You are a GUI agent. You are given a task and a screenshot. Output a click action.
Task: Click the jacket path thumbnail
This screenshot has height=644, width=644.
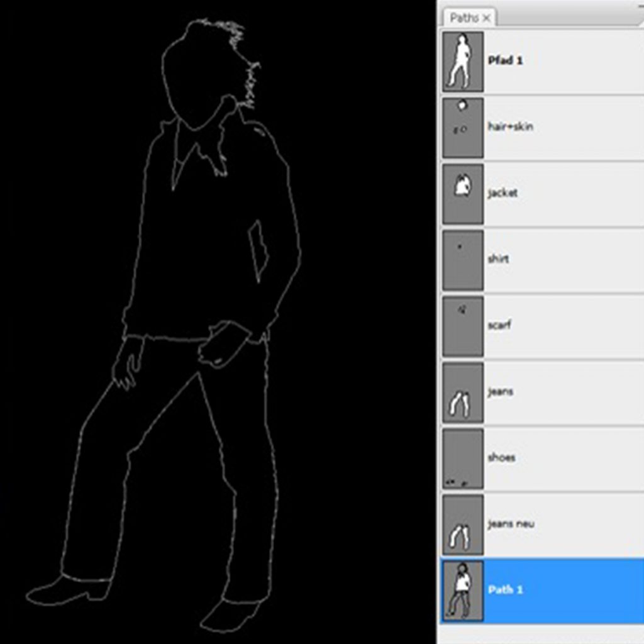pos(463,194)
